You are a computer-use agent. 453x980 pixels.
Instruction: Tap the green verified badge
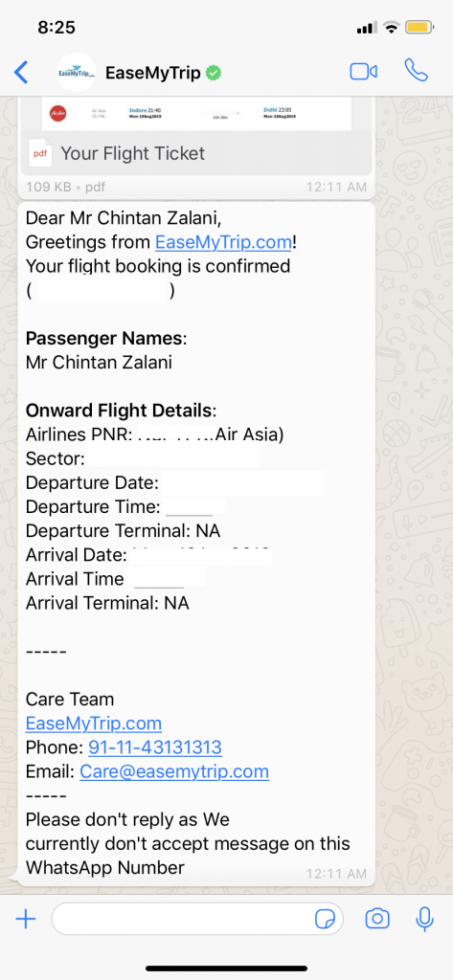point(214,73)
